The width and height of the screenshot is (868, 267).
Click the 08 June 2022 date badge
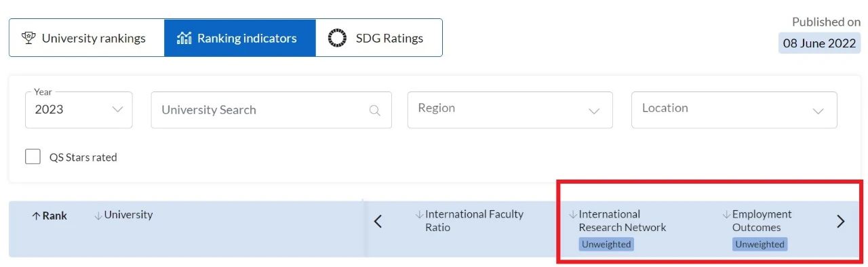coord(819,43)
